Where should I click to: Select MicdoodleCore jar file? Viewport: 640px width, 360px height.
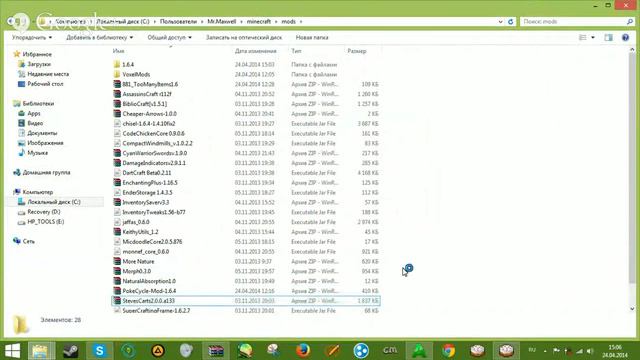pos(152,242)
